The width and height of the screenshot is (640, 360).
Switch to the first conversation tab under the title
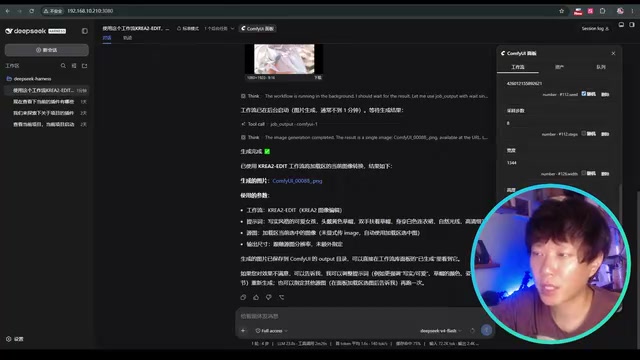coord(107,38)
